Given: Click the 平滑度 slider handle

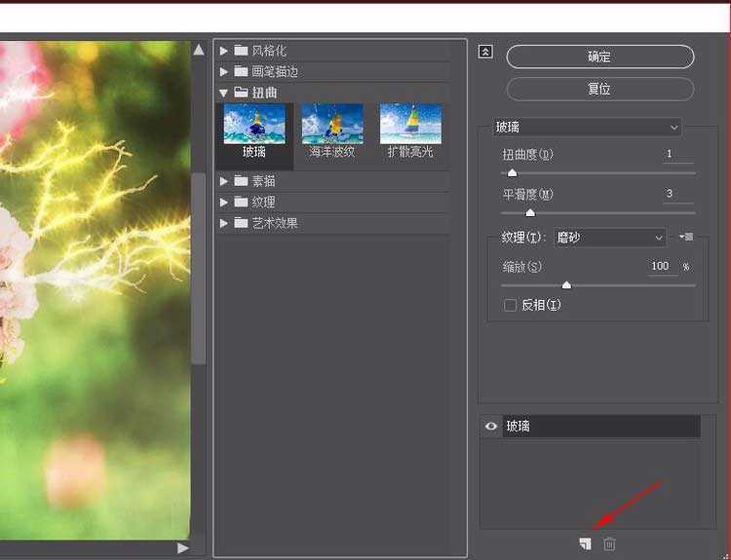Looking at the screenshot, I should [x=530, y=212].
